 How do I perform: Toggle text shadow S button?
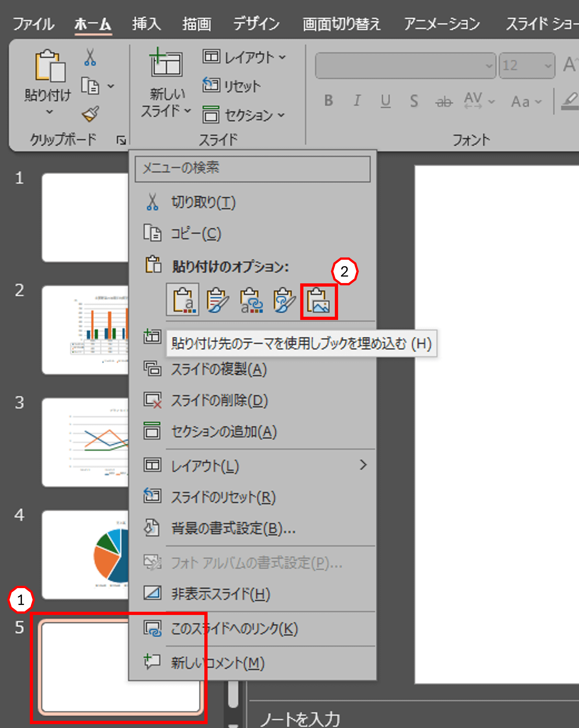click(414, 101)
